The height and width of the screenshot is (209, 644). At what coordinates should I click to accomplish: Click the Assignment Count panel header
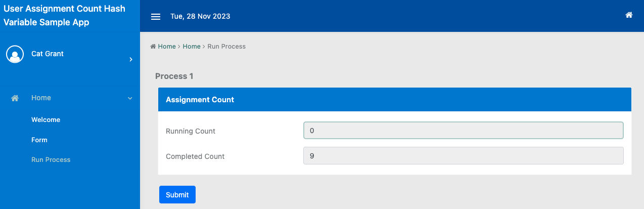(394, 100)
